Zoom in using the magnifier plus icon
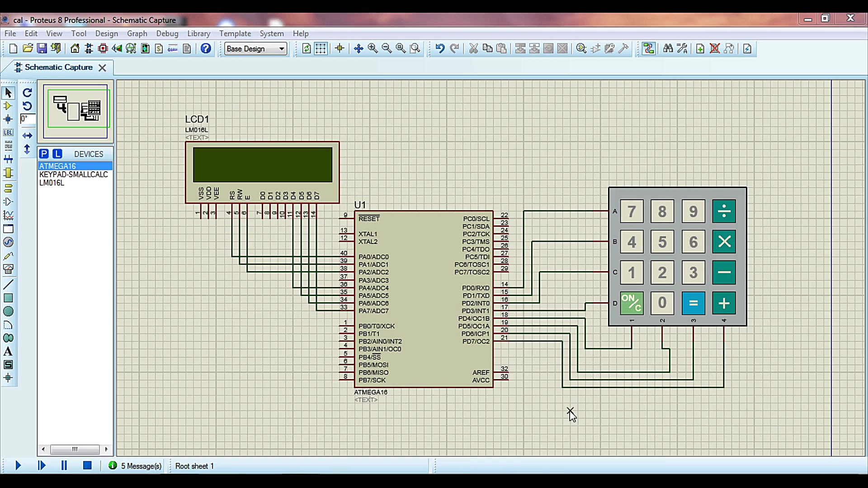Image resolution: width=868 pixels, height=488 pixels. coord(373,48)
